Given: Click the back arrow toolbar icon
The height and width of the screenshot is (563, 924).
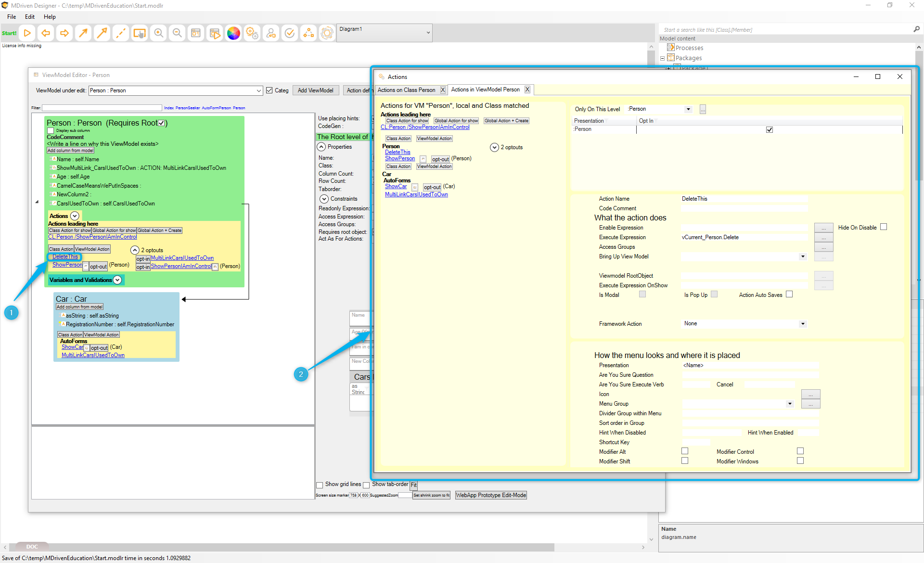Looking at the screenshot, I should tap(46, 33).
